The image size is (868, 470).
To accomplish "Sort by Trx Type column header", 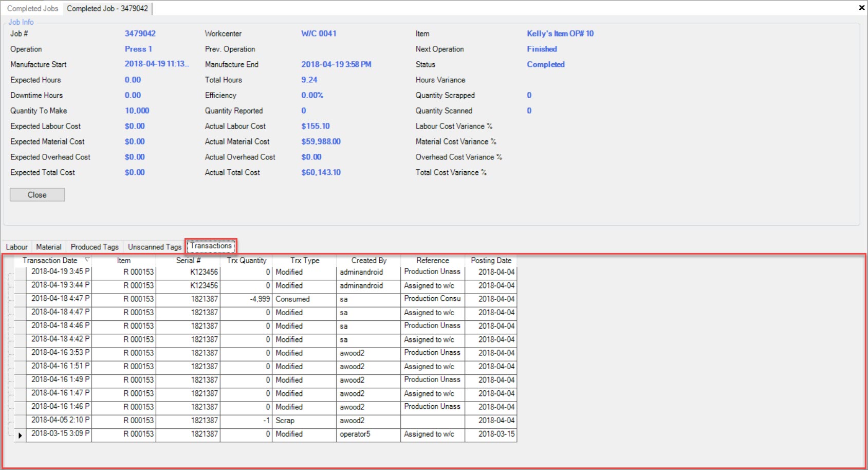I will click(x=304, y=261).
